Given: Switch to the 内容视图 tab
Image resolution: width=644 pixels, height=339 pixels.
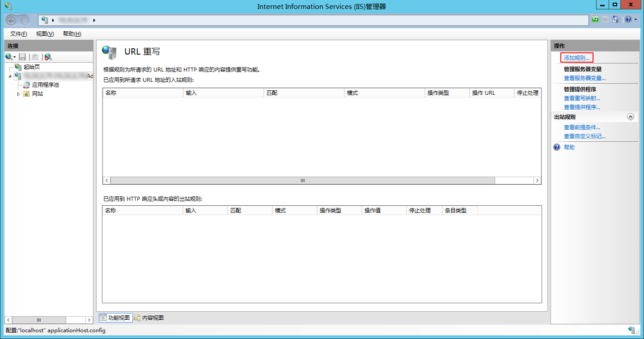Looking at the screenshot, I should pyautogui.click(x=149, y=318).
